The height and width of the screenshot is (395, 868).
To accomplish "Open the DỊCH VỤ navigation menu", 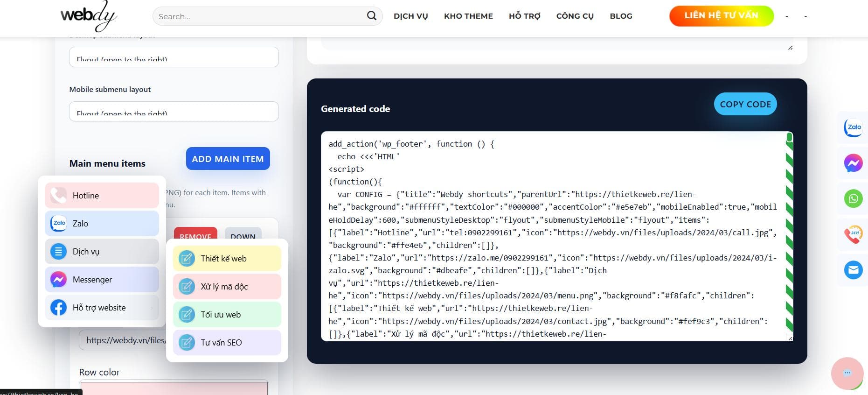I will point(410,16).
